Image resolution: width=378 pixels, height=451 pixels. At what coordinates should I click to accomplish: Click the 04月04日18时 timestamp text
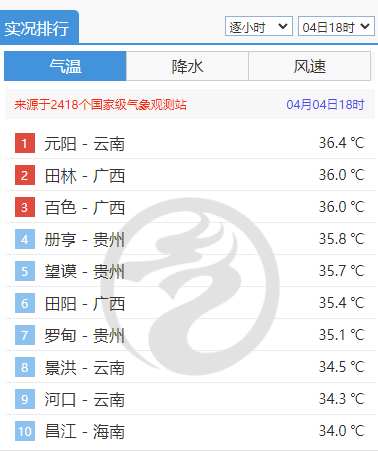point(325,105)
